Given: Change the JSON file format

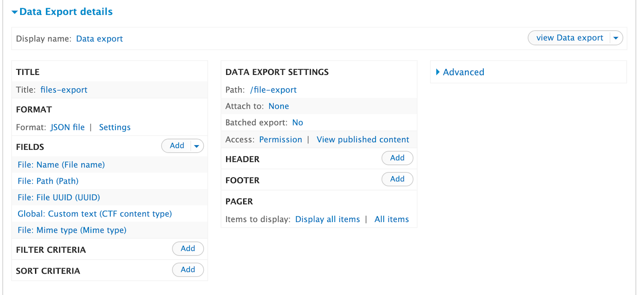Looking at the screenshot, I should click(x=68, y=127).
